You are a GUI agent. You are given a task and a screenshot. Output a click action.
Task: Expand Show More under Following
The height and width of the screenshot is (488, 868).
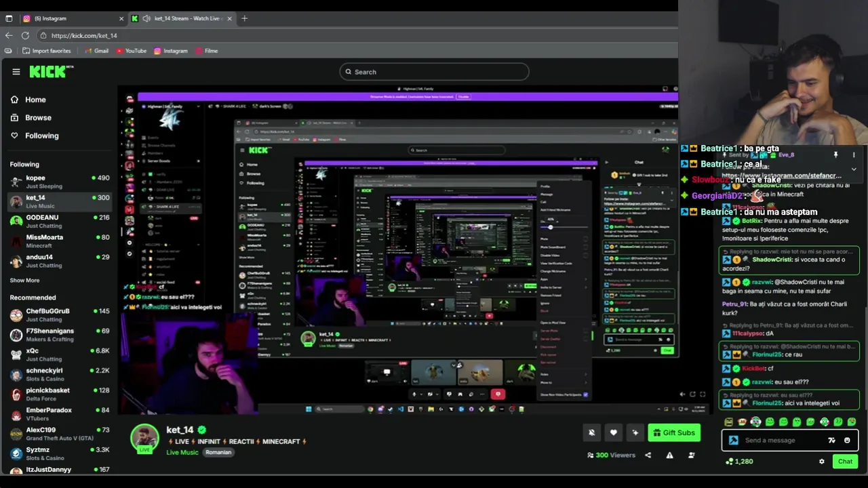(24, 281)
